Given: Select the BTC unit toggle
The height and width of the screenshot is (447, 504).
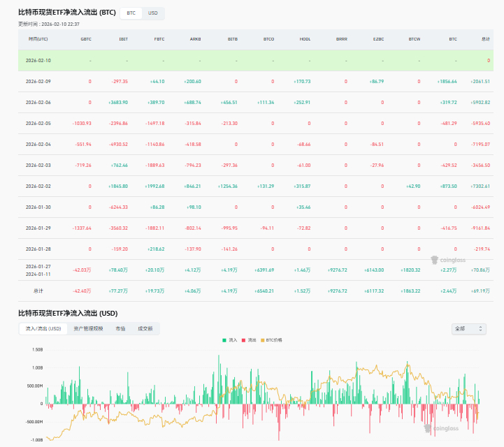Looking at the screenshot, I should [x=131, y=13].
